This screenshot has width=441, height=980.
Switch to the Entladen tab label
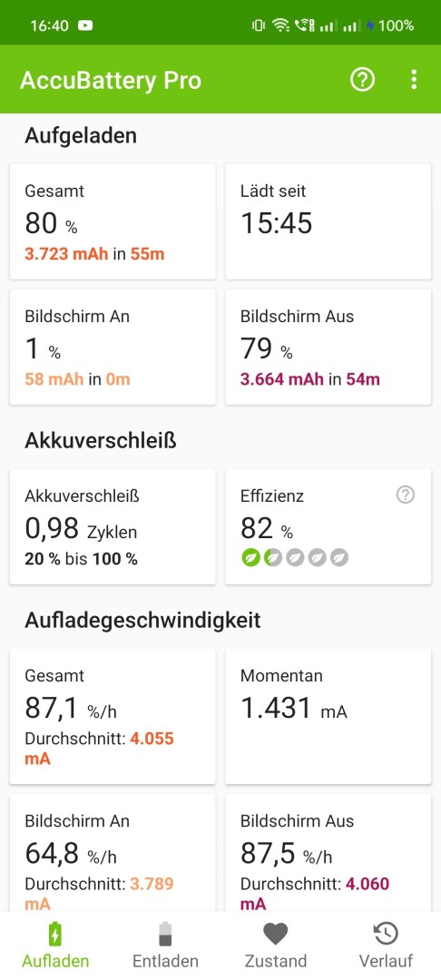pos(165,961)
